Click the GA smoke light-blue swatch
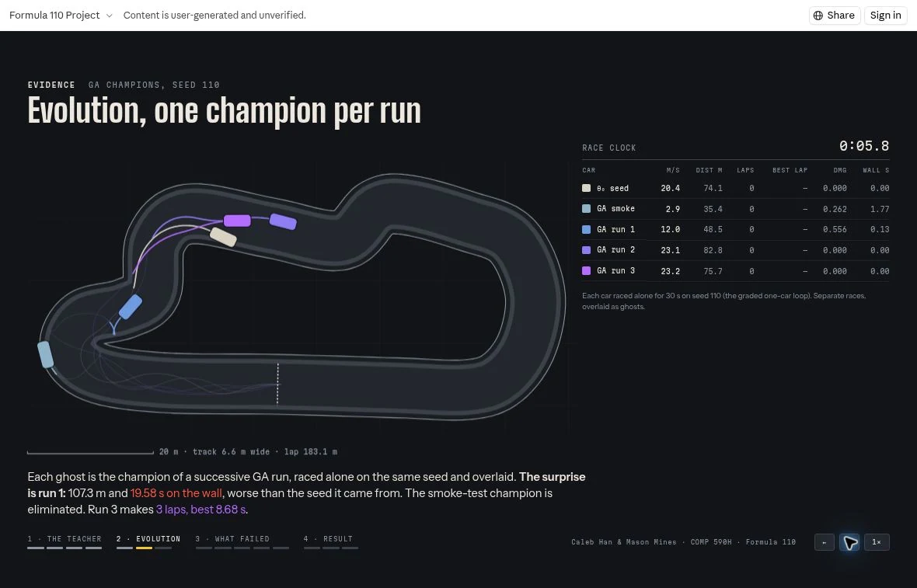 pos(586,209)
